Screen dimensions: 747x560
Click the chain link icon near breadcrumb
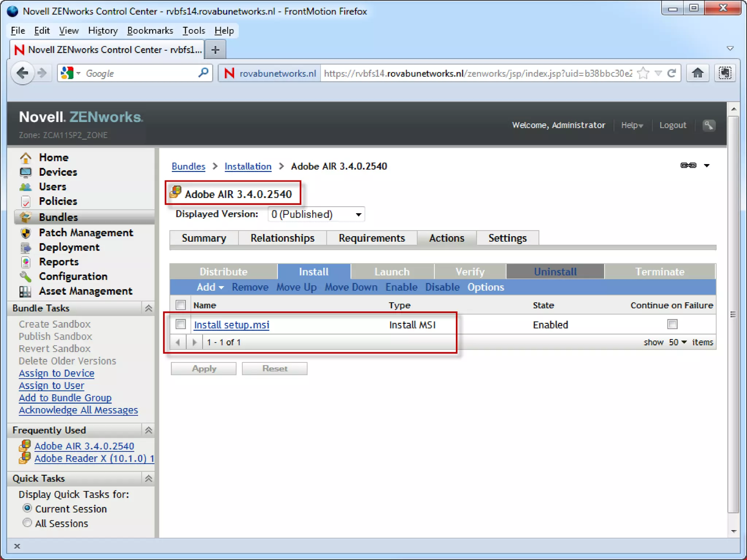point(688,166)
